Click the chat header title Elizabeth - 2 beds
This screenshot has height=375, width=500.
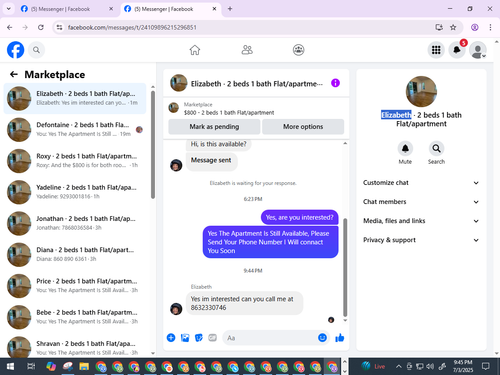click(257, 84)
